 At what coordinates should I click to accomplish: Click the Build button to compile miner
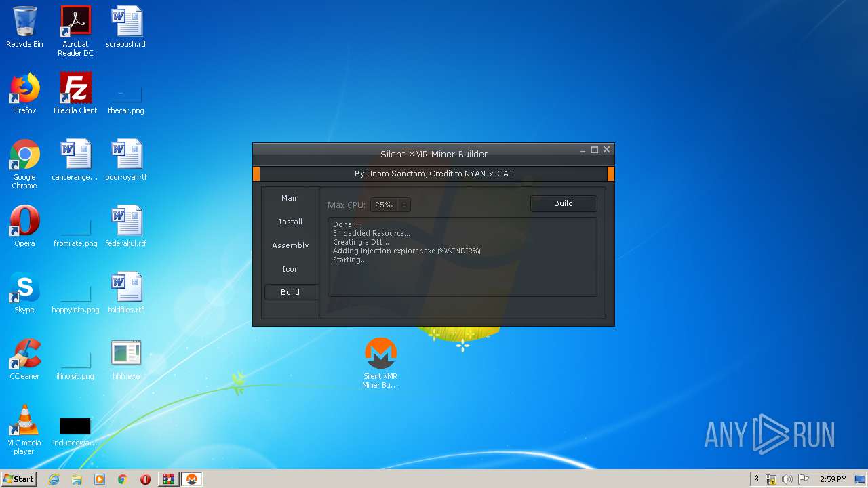point(564,203)
